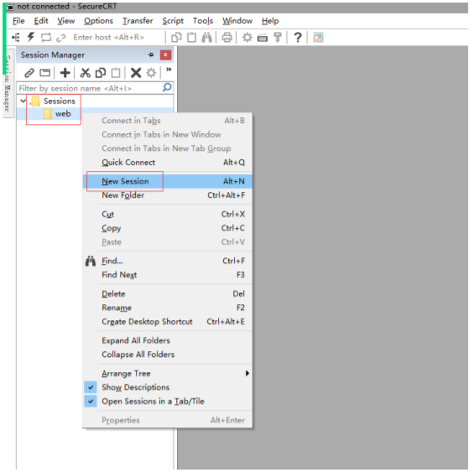Image resolution: width=473 pixels, height=476 pixels.
Task: Click the Filter by session name field
Action: (91, 88)
